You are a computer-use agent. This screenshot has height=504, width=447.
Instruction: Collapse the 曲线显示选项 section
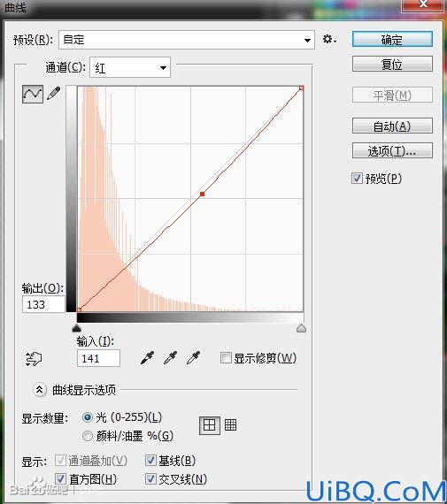[40, 390]
